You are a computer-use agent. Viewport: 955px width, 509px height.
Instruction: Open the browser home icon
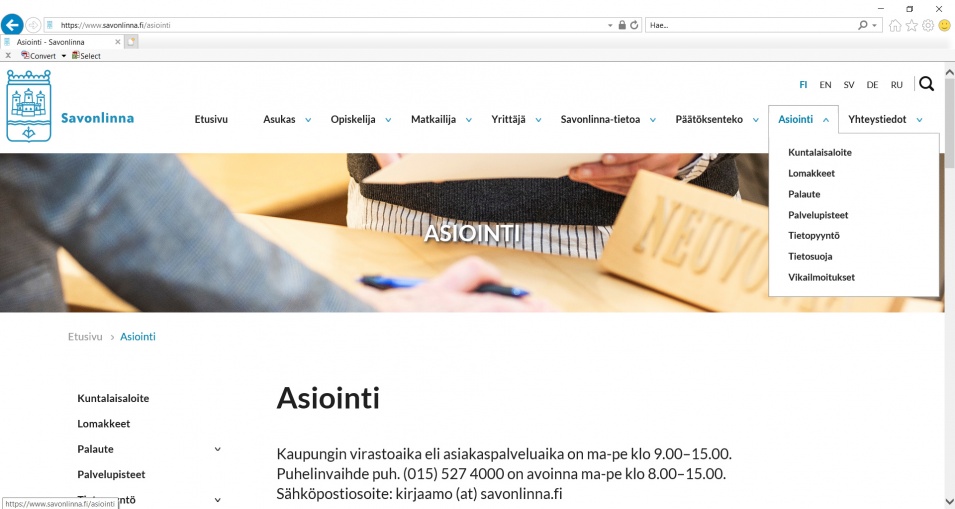895,25
